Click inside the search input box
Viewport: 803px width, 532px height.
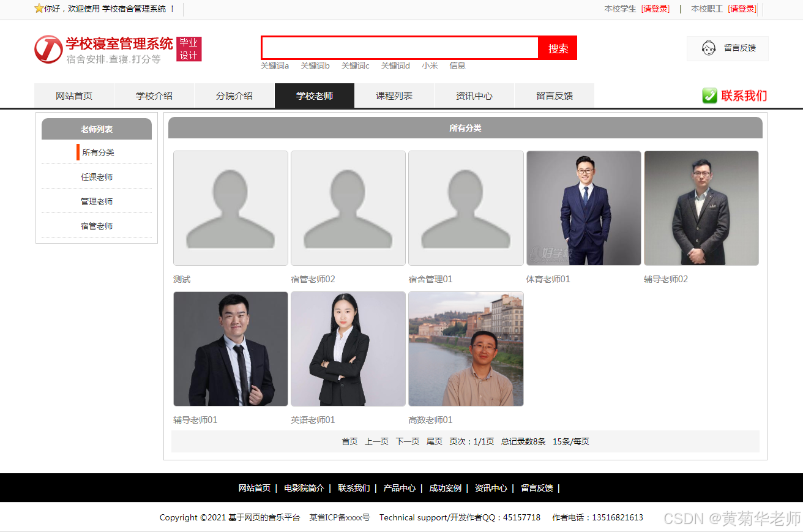pos(398,48)
